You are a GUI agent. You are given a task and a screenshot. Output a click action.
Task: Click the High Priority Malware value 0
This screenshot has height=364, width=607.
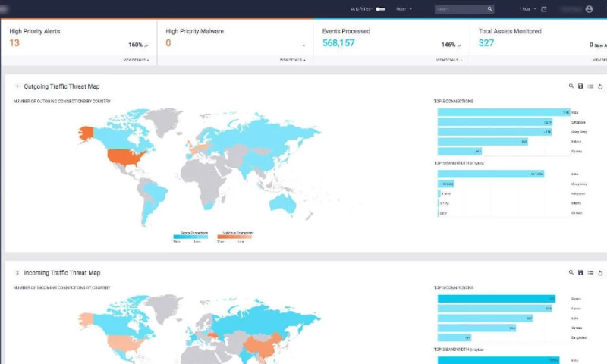168,43
